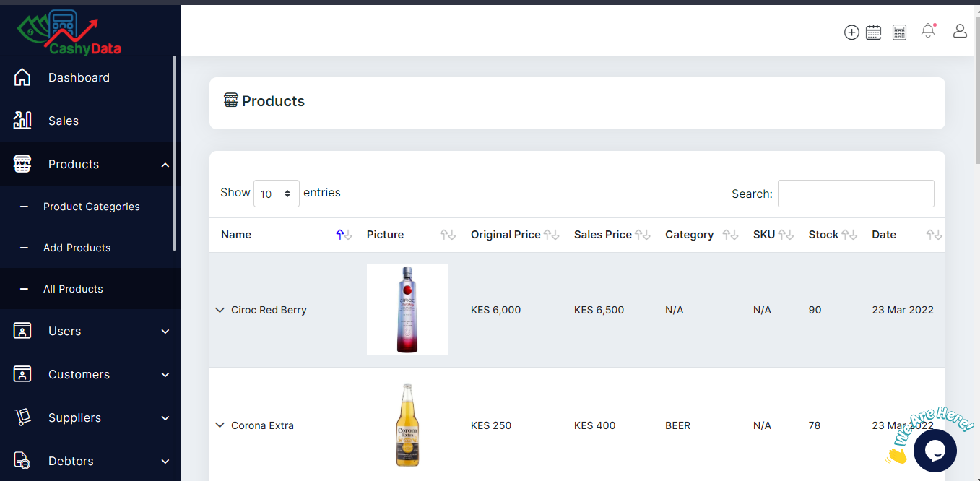The height and width of the screenshot is (481, 980).
Task: Click the stock value 90
Action: [x=815, y=310]
